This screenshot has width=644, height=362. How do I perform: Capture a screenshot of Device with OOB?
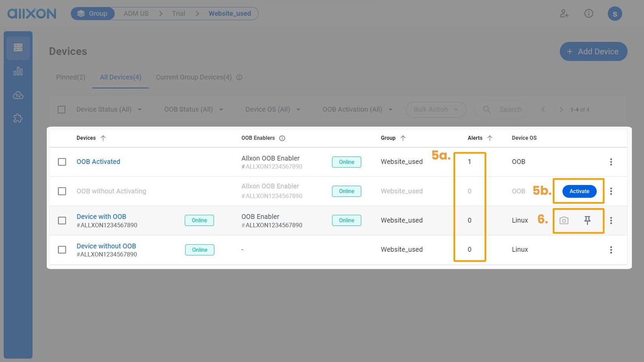(x=564, y=220)
